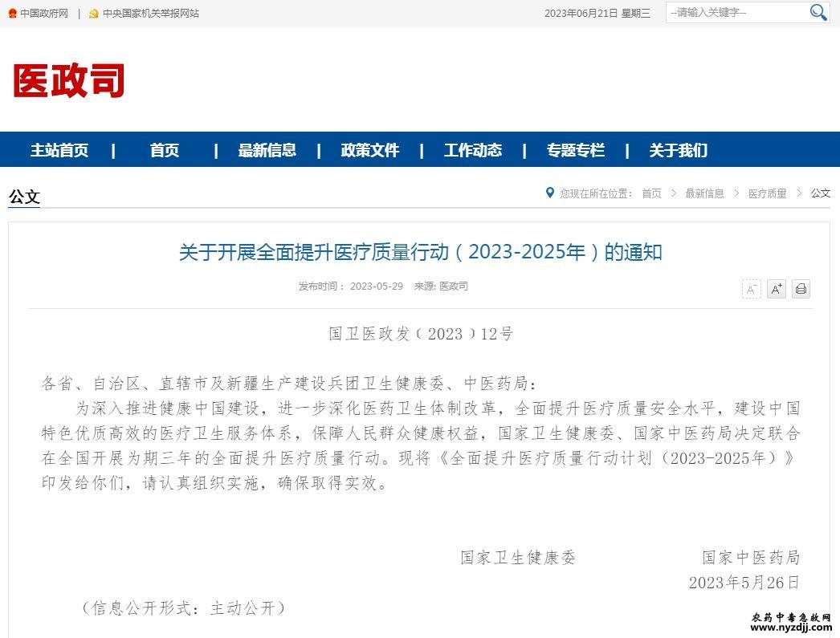
Task: Click the search magnifier icon
Action: [818, 12]
